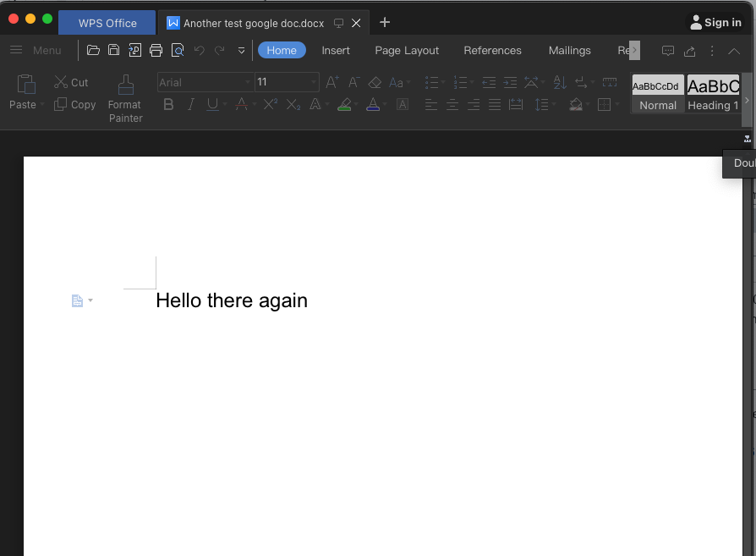Expand the Paste options arrow
756x556 pixels.
[x=42, y=105]
